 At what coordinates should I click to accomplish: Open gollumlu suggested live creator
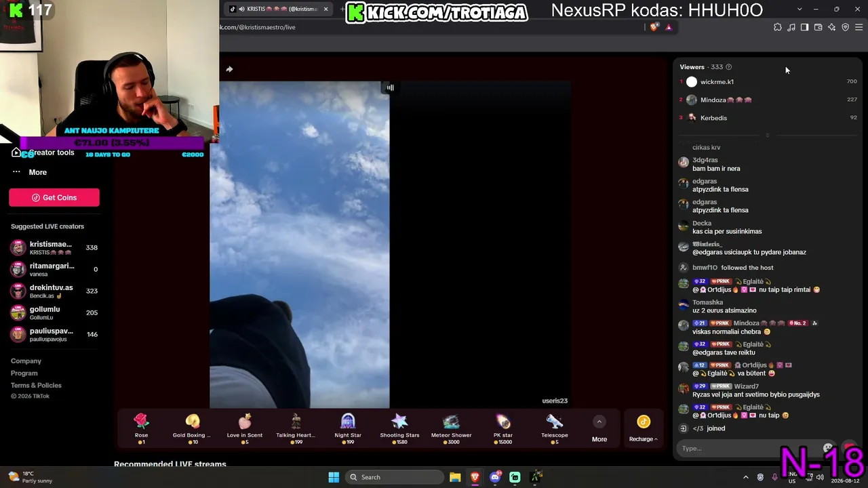54,312
